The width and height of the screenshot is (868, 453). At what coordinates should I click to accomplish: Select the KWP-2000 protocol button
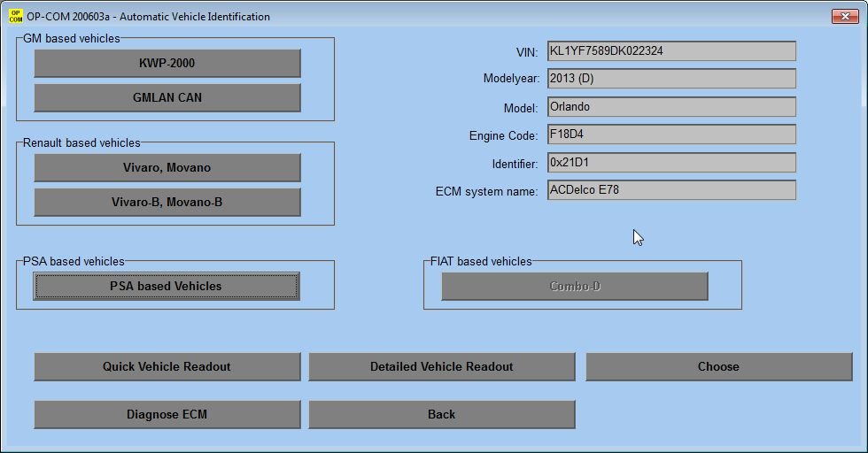tap(167, 64)
